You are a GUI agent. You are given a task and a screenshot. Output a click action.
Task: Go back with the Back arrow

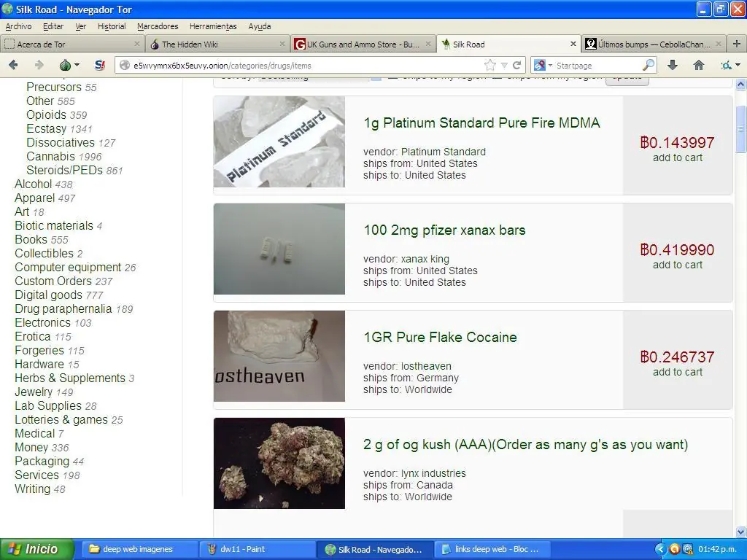[13, 65]
